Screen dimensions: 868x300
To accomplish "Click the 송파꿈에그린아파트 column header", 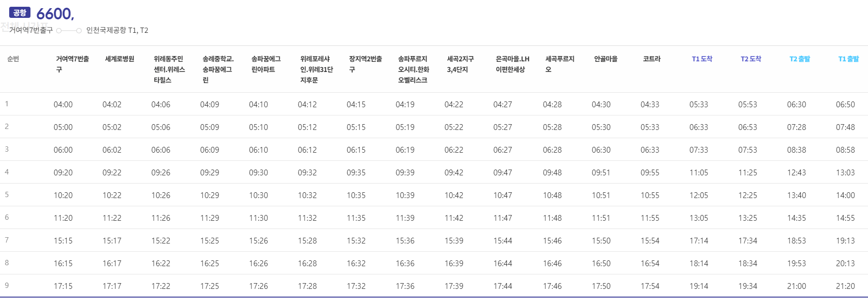I will [x=266, y=64].
